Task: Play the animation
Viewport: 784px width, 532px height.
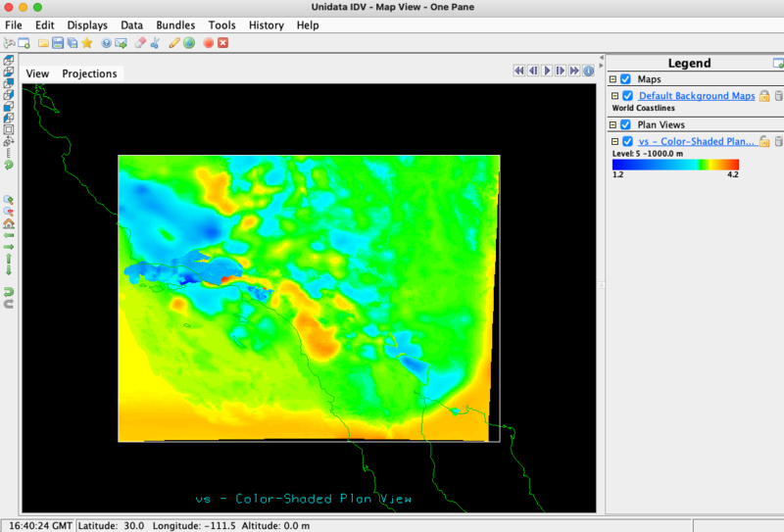Action: pyautogui.click(x=547, y=71)
